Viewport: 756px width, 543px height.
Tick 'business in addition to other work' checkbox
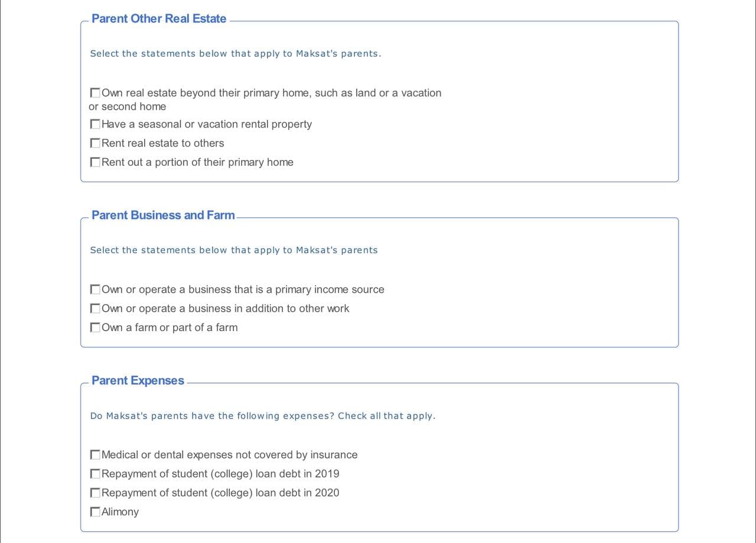[95, 309]
